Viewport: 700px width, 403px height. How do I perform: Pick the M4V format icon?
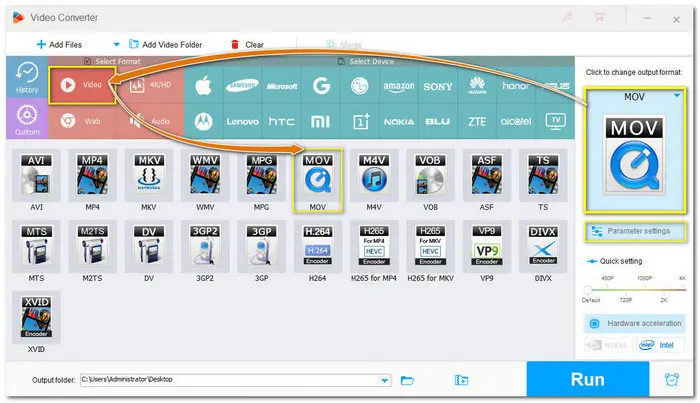pyautogui.click(x=374, y=175)
